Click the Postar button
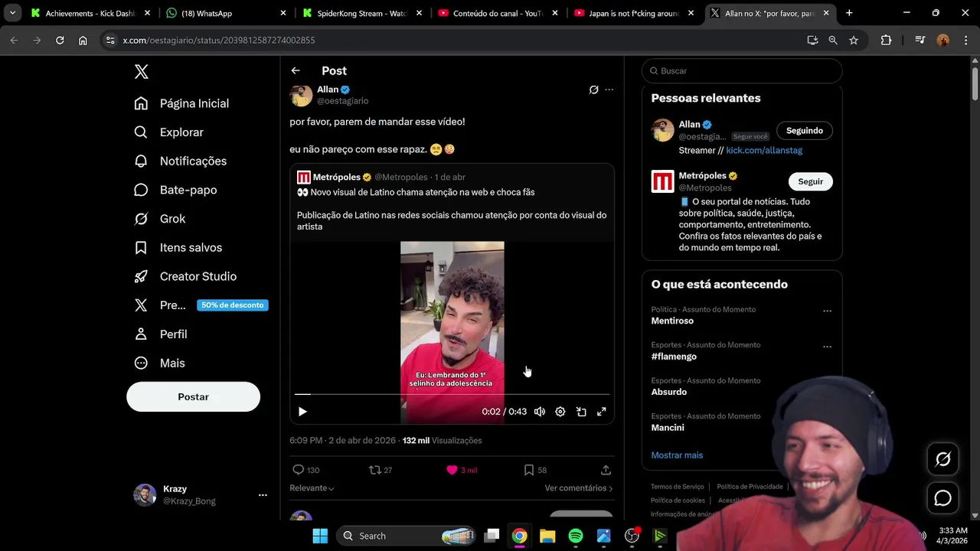The width and height of the screenshot is (980, 551). pos(193,396)
